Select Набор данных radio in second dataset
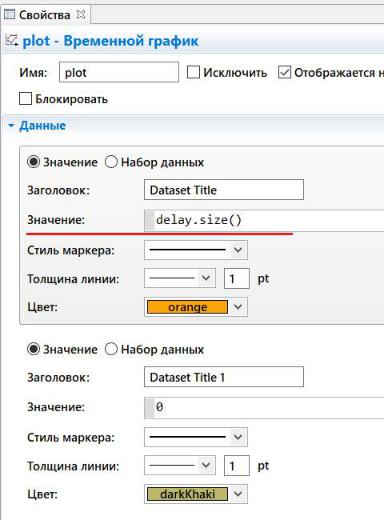 point(111,349)
